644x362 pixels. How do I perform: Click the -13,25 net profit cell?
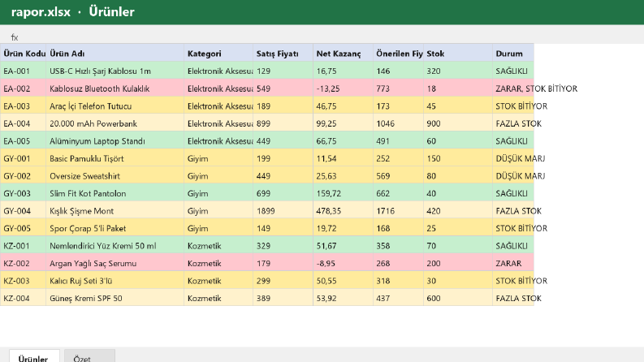[343, 88]
